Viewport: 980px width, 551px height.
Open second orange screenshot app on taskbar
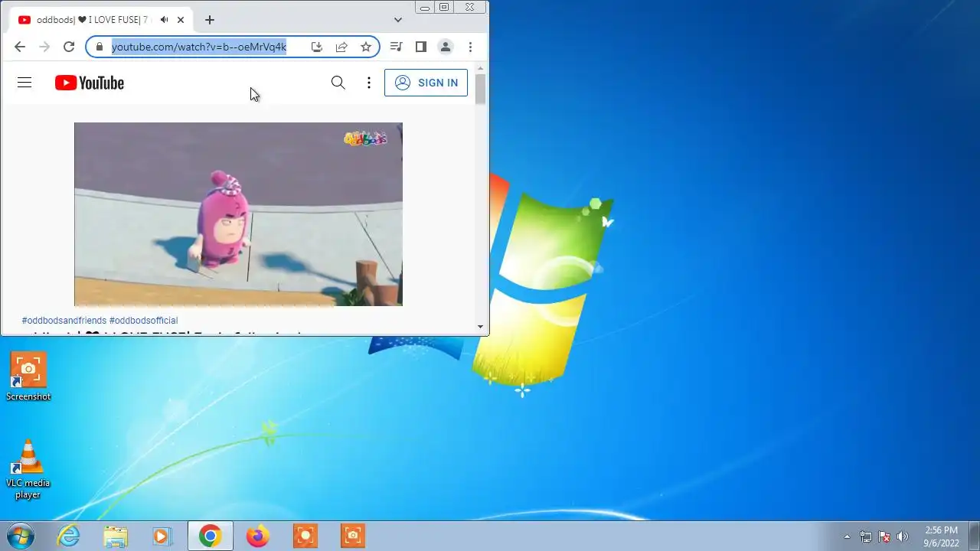coord(352,536)
